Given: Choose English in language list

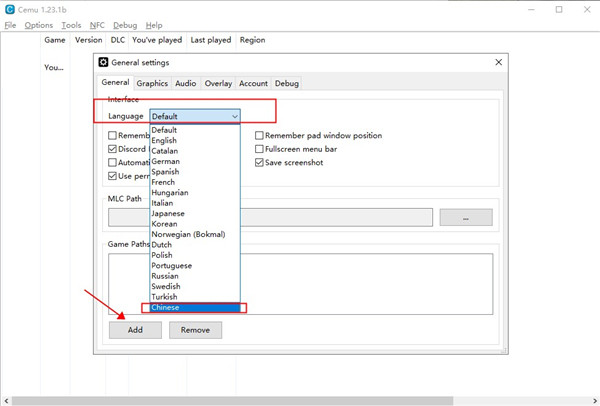Looking at the screenshot, I should tap(195, 140).
